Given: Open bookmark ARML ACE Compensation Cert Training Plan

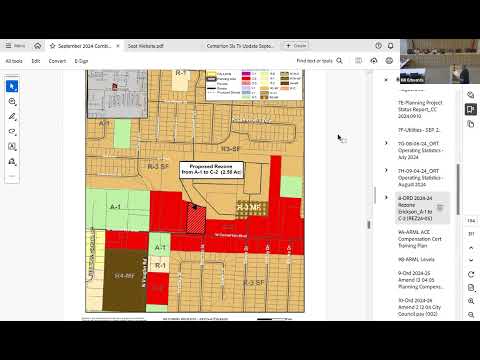Looking at the screenshot, I should pos(420,239).
